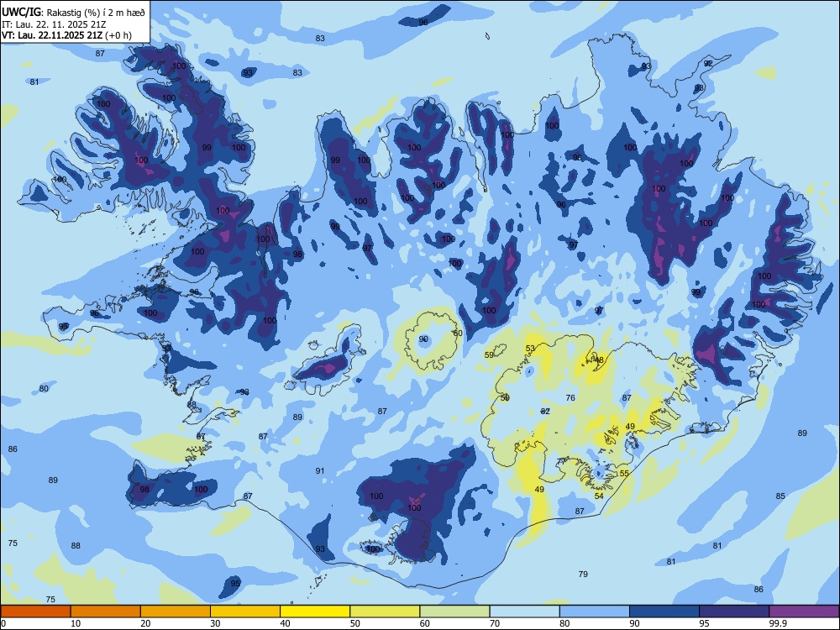Click the '48' humidity value on the map
The height and width of the screenshot is (630, 840).
599,360
